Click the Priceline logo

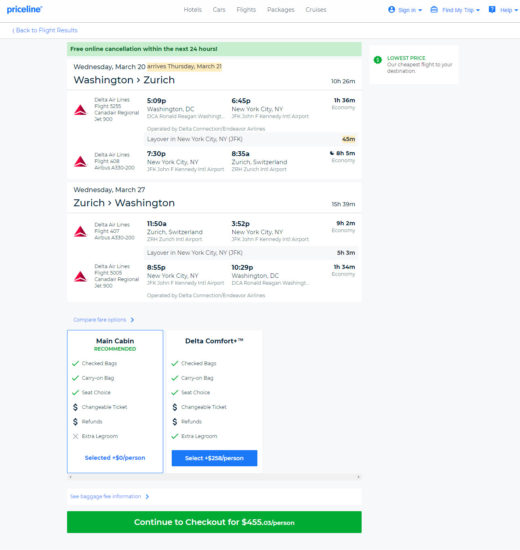coord(25,9)
